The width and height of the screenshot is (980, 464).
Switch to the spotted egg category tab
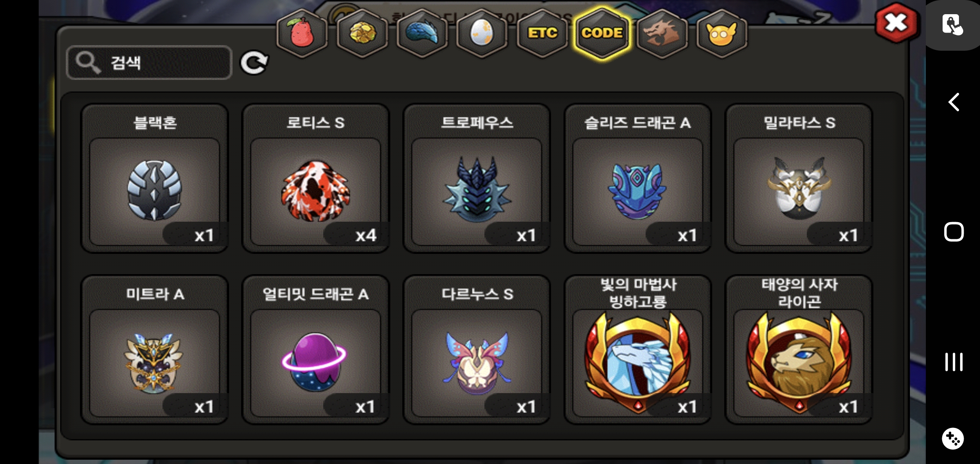[482, 33]
